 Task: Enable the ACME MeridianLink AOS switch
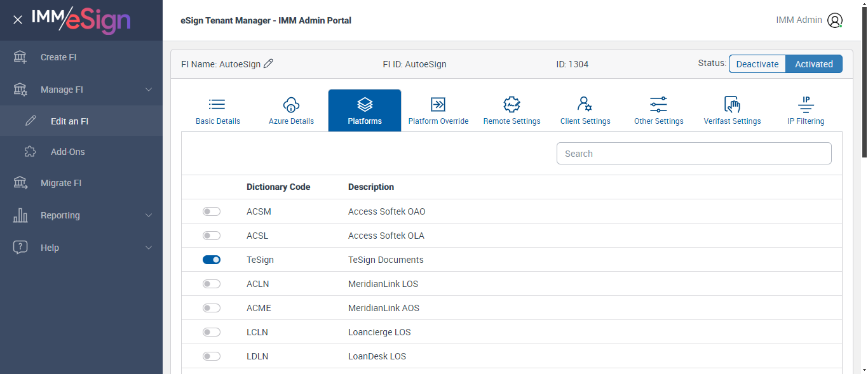(212, 308)
